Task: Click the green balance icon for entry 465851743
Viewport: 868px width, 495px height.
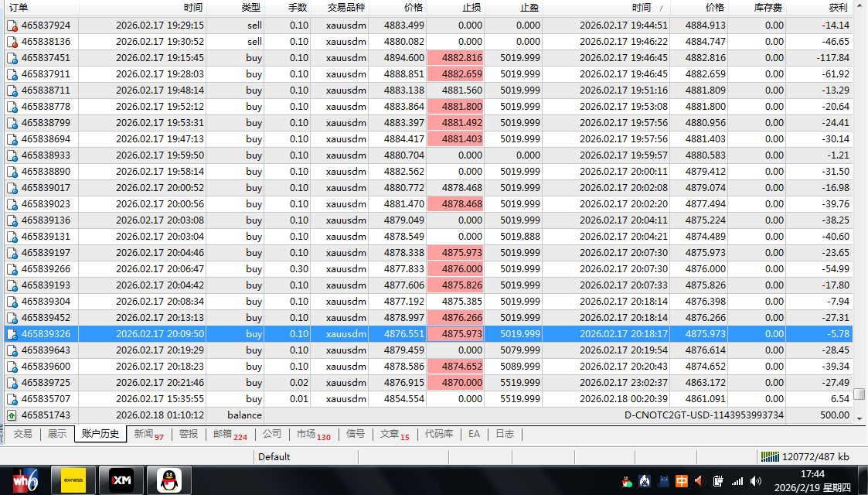Action: tap(12, 415)
